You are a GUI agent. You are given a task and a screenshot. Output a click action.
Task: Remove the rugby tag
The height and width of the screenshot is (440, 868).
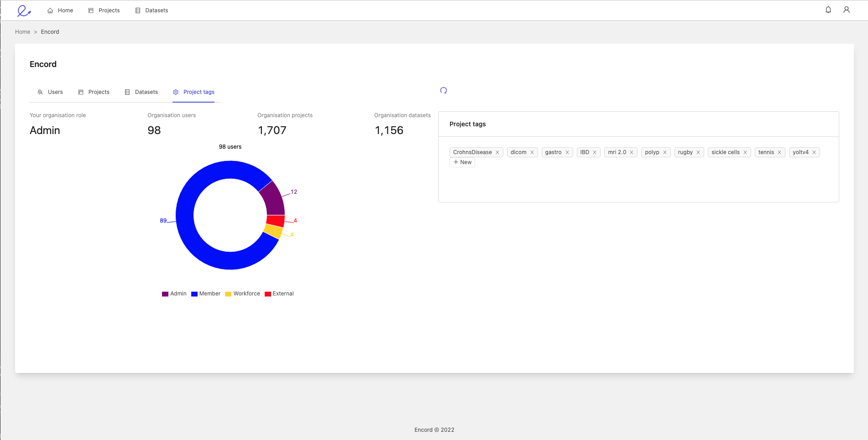(x=698, y=152)
